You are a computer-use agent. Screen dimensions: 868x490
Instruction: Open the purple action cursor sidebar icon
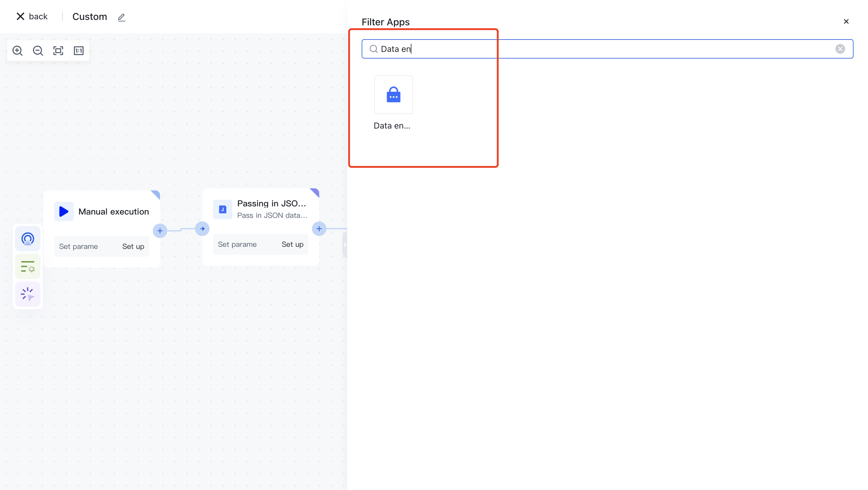click(28, 294)
